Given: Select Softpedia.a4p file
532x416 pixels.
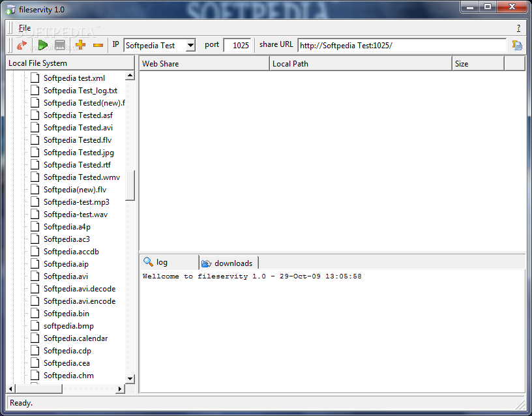Looking at the screenshot, I should tap(67, 227).
